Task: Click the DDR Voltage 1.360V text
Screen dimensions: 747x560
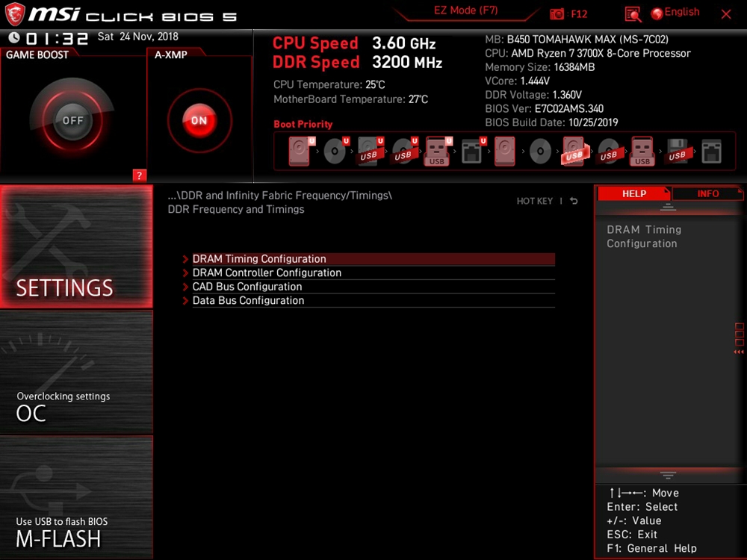Action: click(x=533, y=95)
